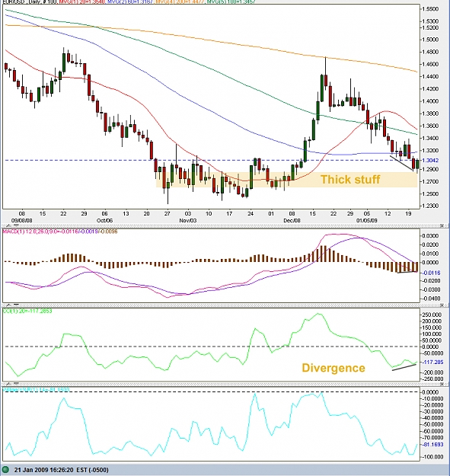450x476 pixels.
Task: Click the 0.0300 MACD axis label
Action: 430,236
